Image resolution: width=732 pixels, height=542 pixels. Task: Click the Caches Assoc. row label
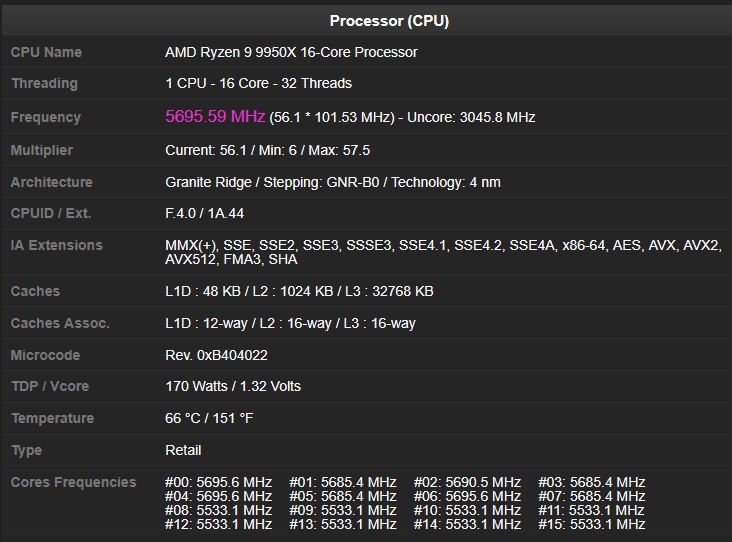pos(60,323)
